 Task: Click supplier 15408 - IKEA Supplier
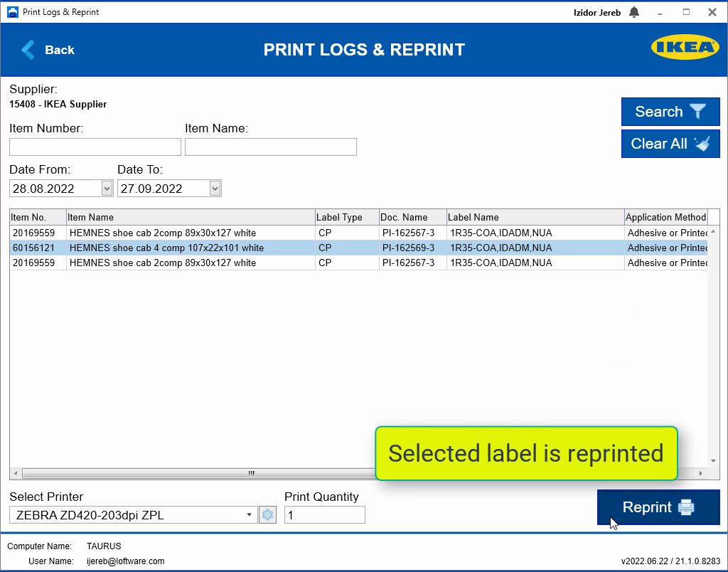pos(58,104)
